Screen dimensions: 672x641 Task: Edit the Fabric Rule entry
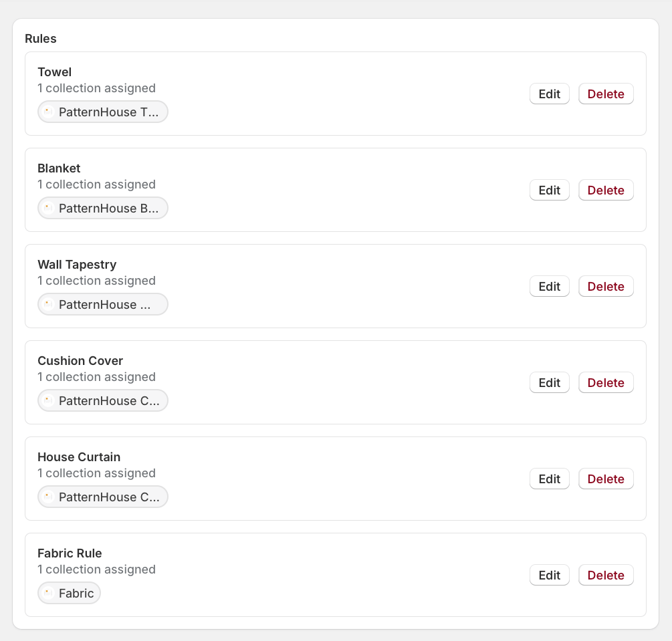pos(550,575)
